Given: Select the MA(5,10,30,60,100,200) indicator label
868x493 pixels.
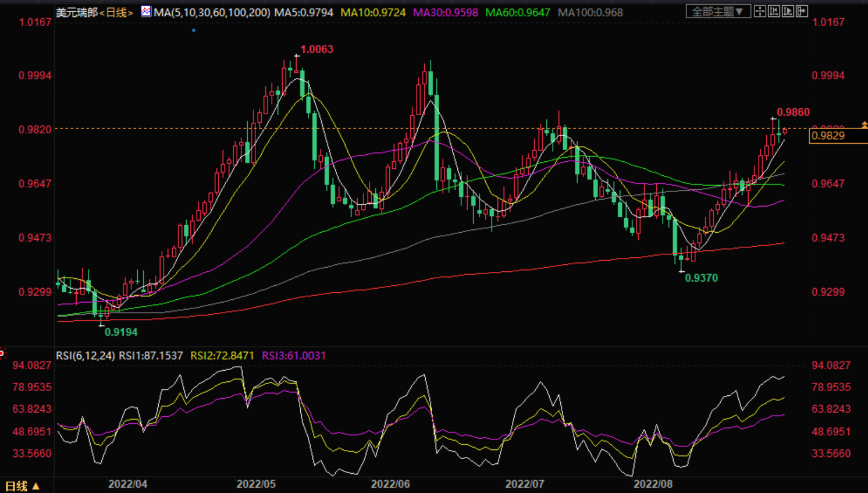Looking at the screenshot, I should pos(212,12).
